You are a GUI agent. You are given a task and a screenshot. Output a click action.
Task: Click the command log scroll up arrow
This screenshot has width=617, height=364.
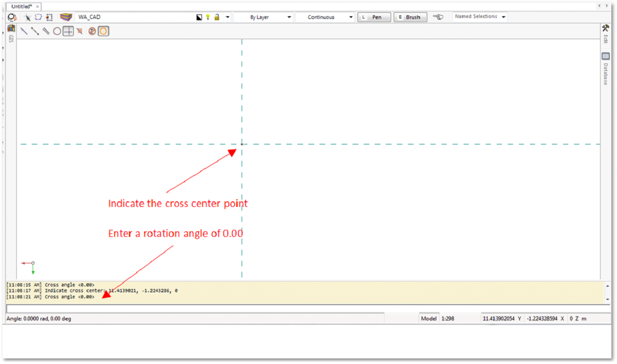[x=607, y=286]
